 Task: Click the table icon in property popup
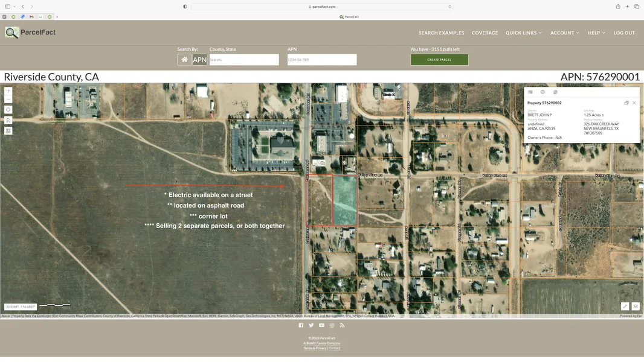pyautogui.click(x=530, y=92)
